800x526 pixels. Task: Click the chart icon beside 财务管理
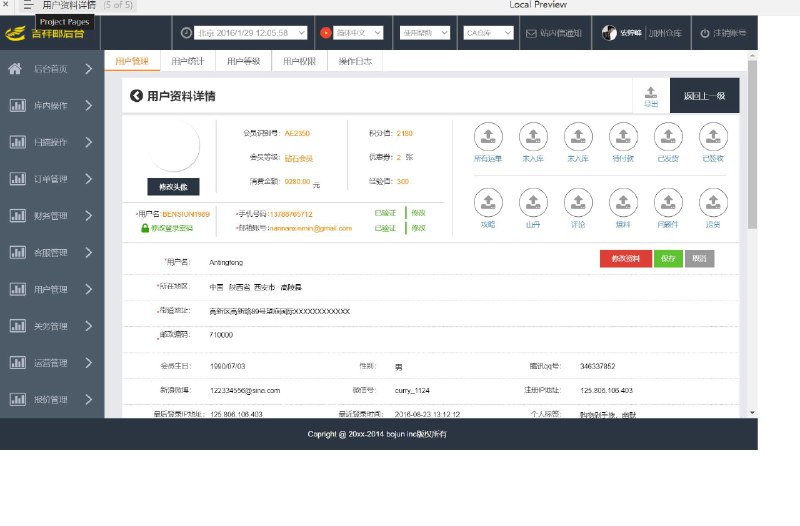pos(17,216)
